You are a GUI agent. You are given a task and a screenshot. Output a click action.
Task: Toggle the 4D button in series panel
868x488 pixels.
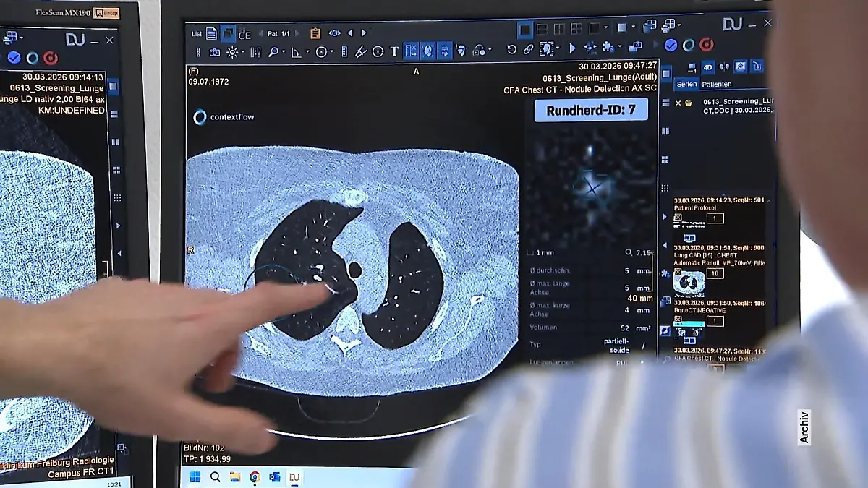(707, 67)
